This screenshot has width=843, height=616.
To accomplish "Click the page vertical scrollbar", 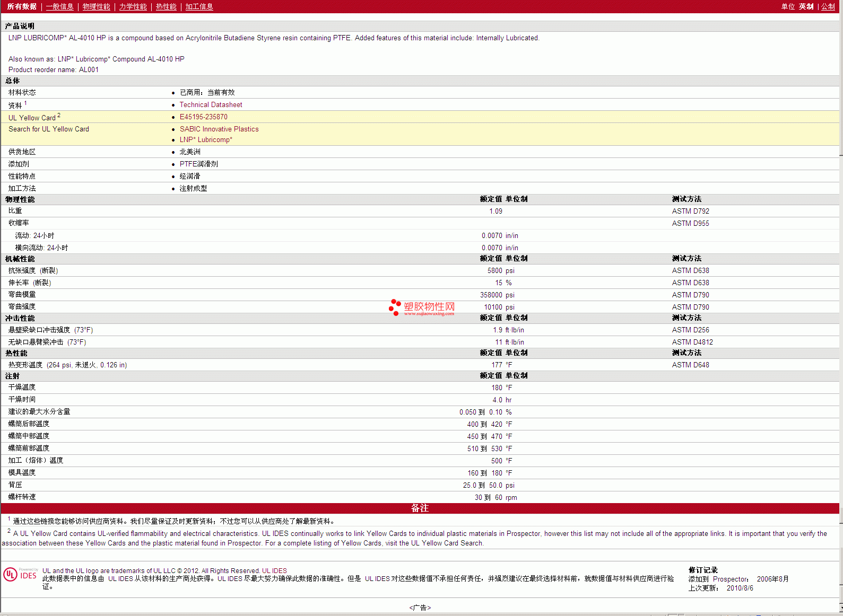I will click(x=841, y=307).
